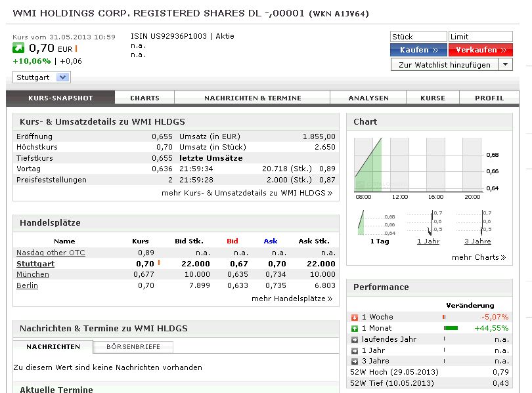
Task: Click München bid value 0,635
Action: coord(238,274)
